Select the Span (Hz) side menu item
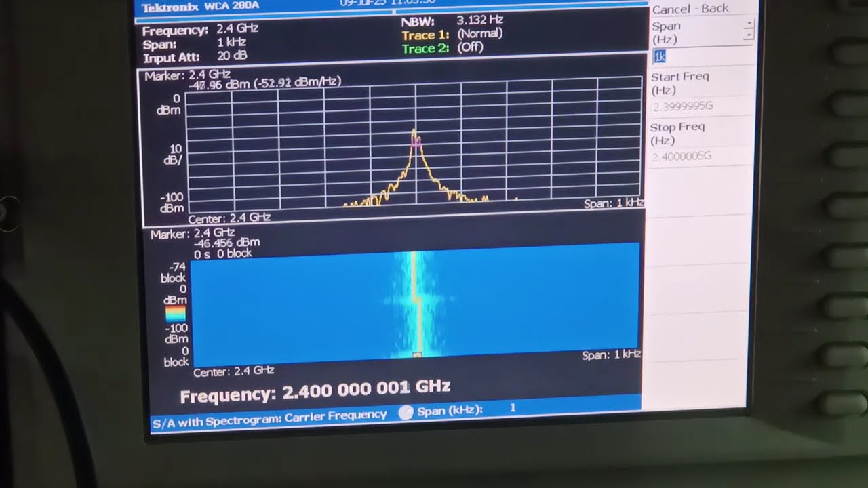The height and width of the screenshot is (488, 868). 666,33
